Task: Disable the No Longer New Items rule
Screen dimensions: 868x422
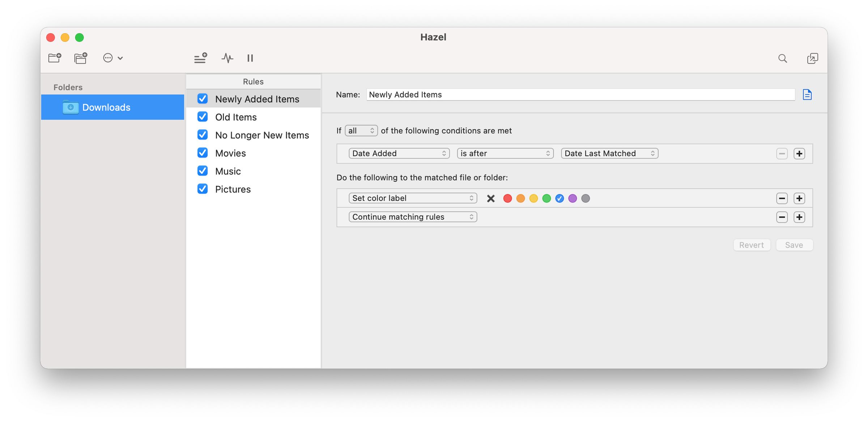Action: coord(203,135)
